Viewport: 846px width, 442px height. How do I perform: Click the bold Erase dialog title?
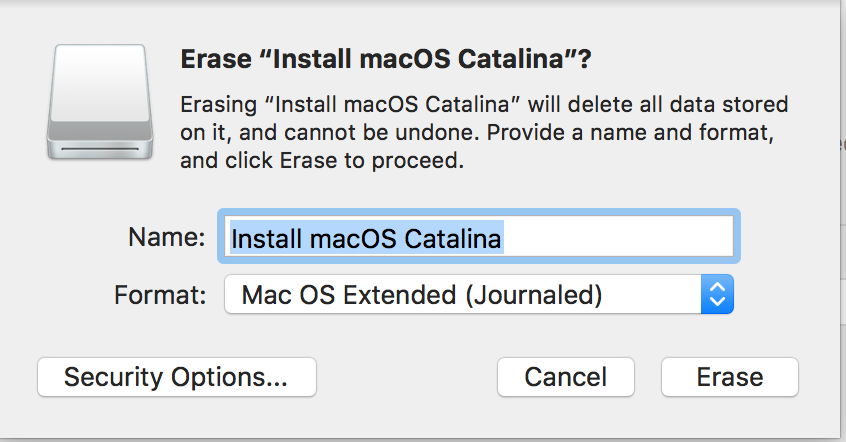pos(385,60)
